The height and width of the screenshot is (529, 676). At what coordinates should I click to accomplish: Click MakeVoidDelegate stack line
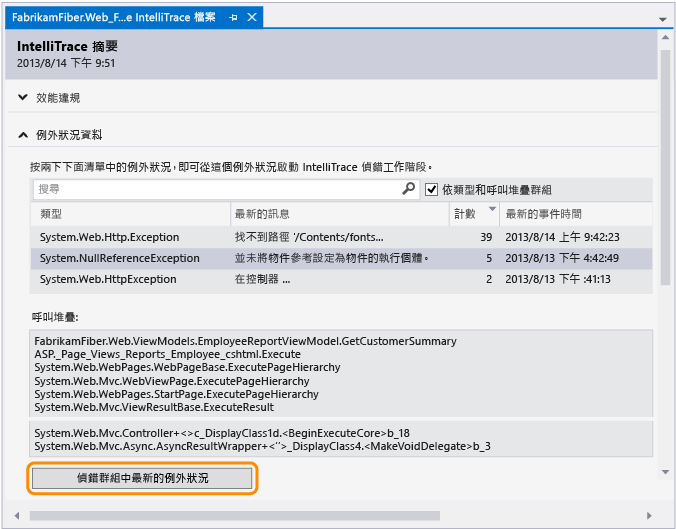[262, 446]
